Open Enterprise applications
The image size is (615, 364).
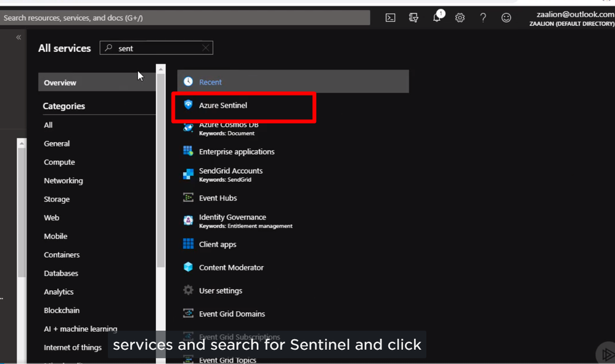tap(237, 152)
